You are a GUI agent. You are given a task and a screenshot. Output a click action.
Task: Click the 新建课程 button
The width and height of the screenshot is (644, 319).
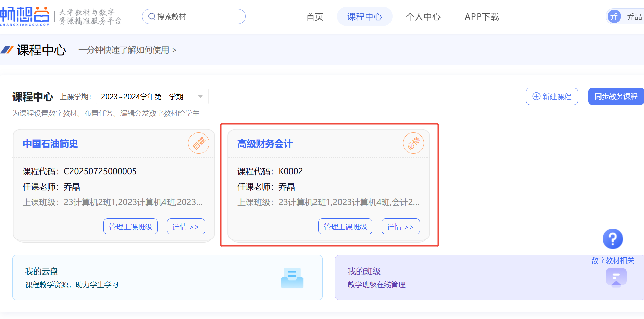tap(552, 97)
